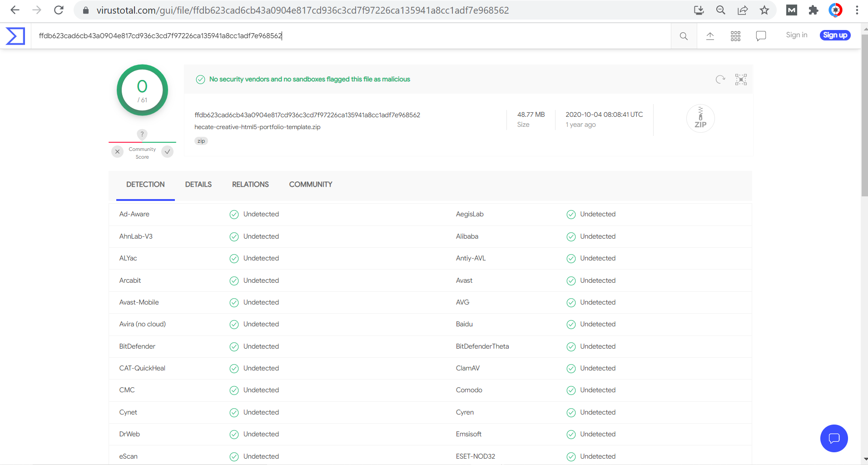Click the browser forward arrow
Viewport: 868px width, 465px height.
(x=37, y=10)
